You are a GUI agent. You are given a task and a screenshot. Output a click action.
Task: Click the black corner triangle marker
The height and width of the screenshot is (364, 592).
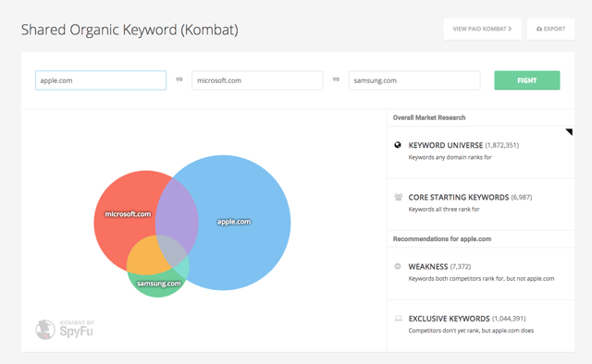[x=570, y=131]
